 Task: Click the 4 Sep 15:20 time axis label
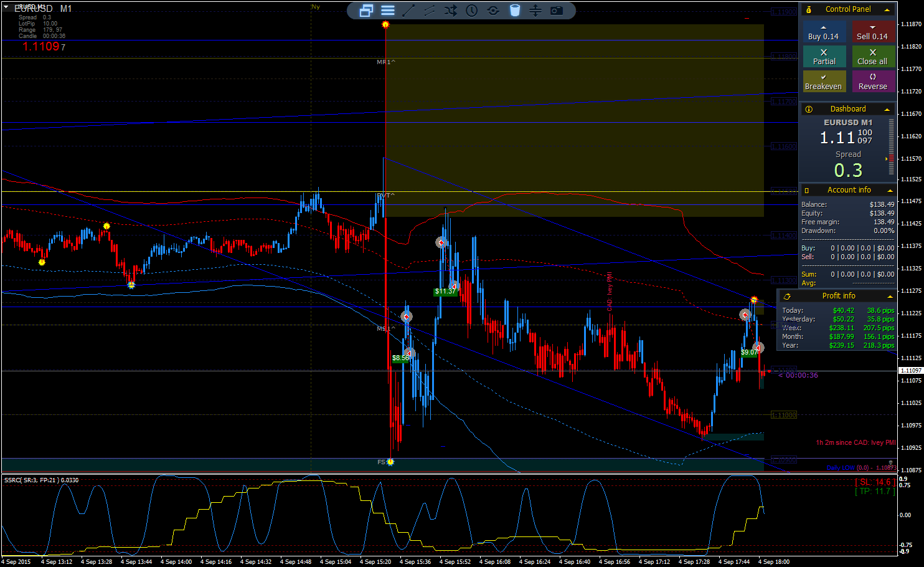pyautogui.click(x=375, y=561)
